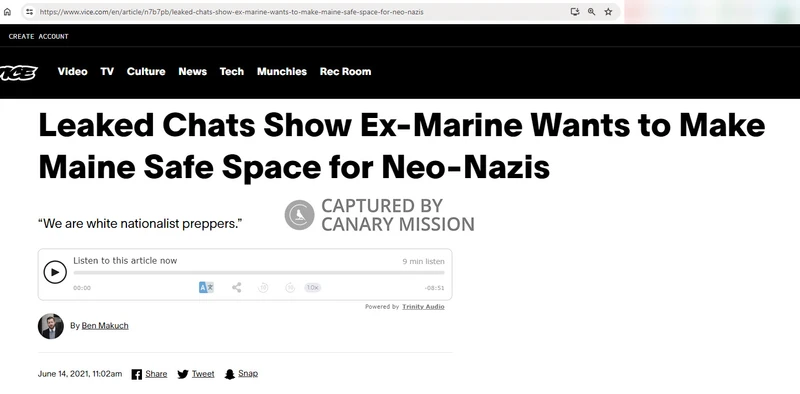This screenshot has width=800, height=394.
Task: Click "Listen to this article now" text
Action: (125, 260)
